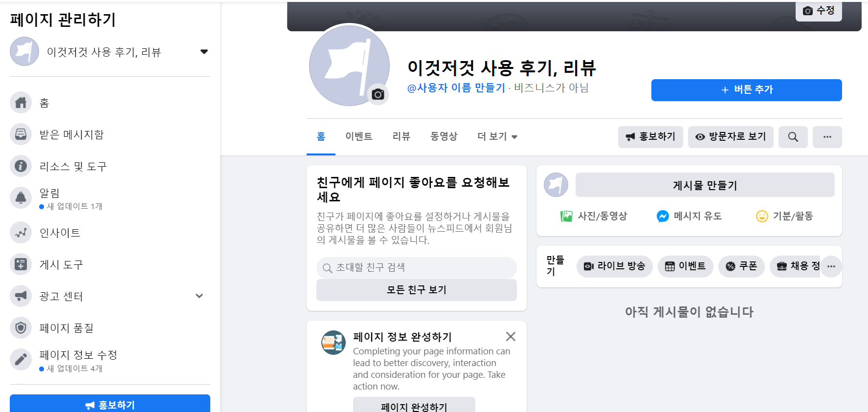Click the Add Button (버튼 추가)
The height and width of the screenshot is (412, 868).
747,90
